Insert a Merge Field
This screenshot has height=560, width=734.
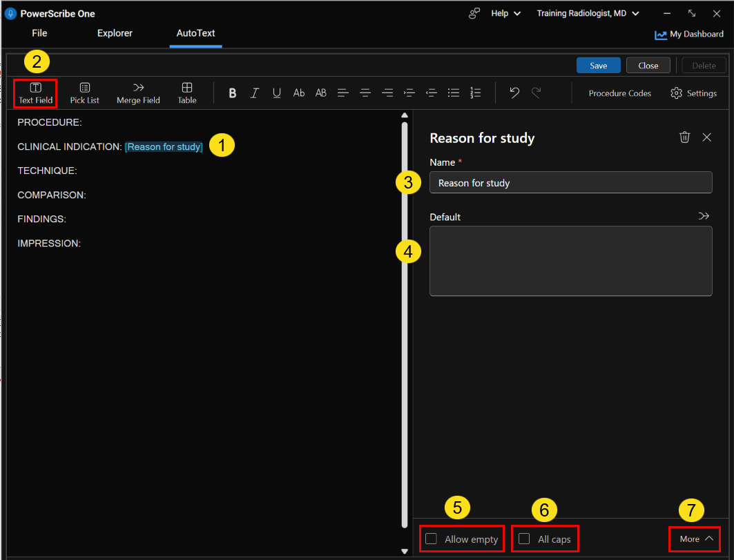(x=138, y=93)
